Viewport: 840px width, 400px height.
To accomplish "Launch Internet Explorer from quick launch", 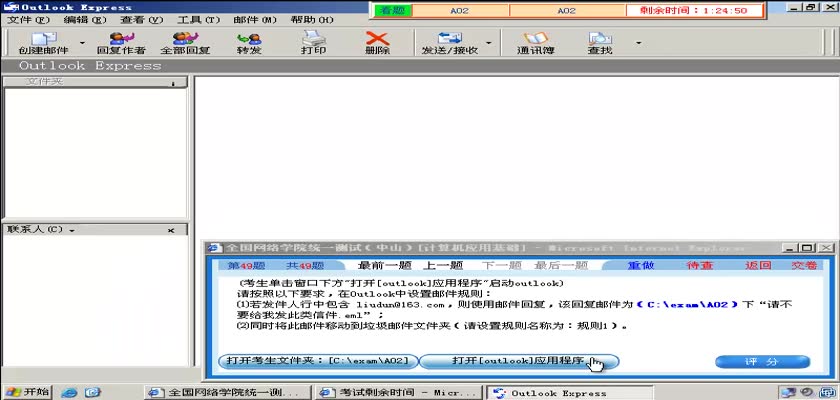I will (x=69, y=393).
